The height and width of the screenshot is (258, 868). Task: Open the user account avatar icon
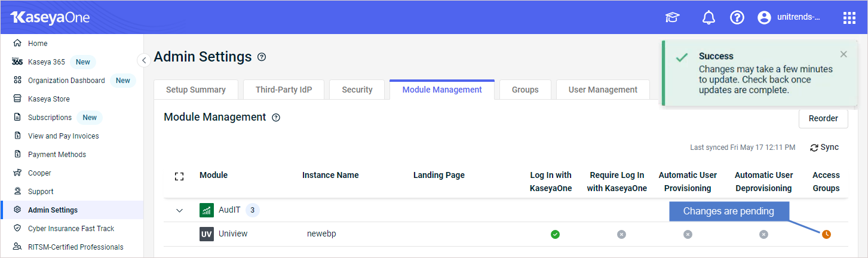pos(764,18)
